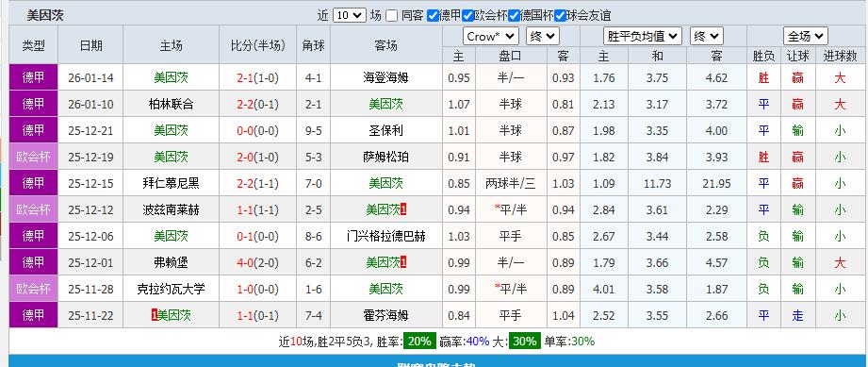Open the 全场 dropdown
Viewport: 868px width, 367px height.
pos(806,37)
